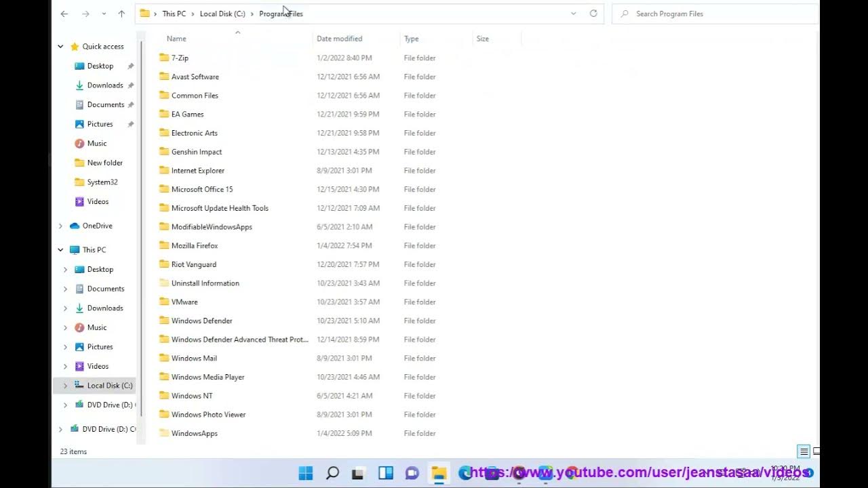
Task: Open Widgets from the taskbar
Action: (386, 473)
